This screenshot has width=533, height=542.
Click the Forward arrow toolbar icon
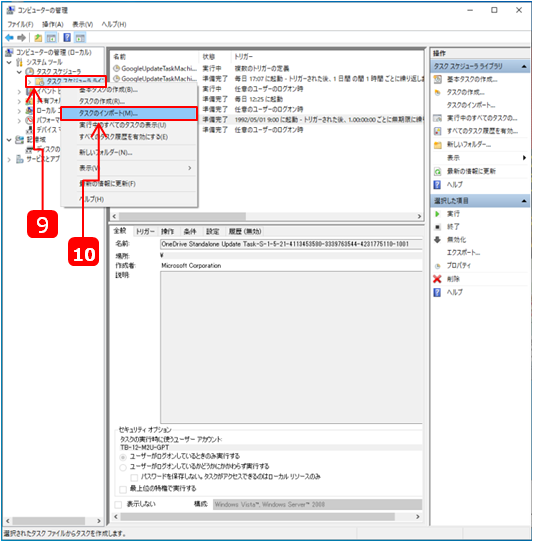[21, 38]
